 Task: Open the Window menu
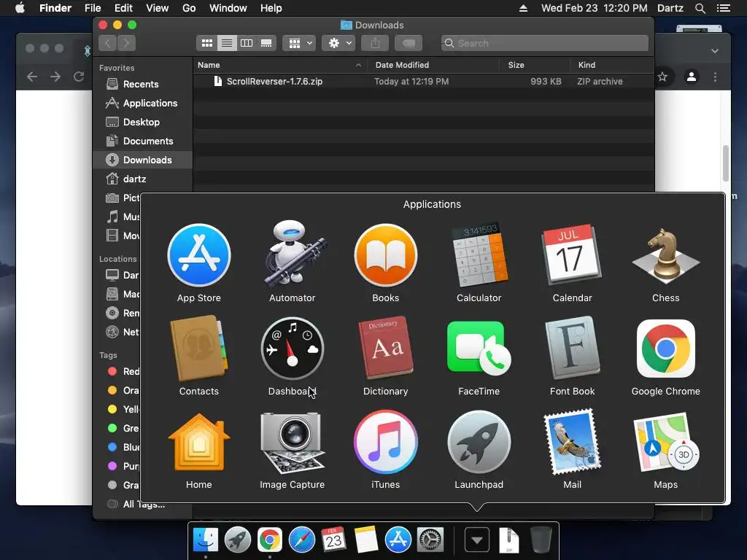coord(228,8)
